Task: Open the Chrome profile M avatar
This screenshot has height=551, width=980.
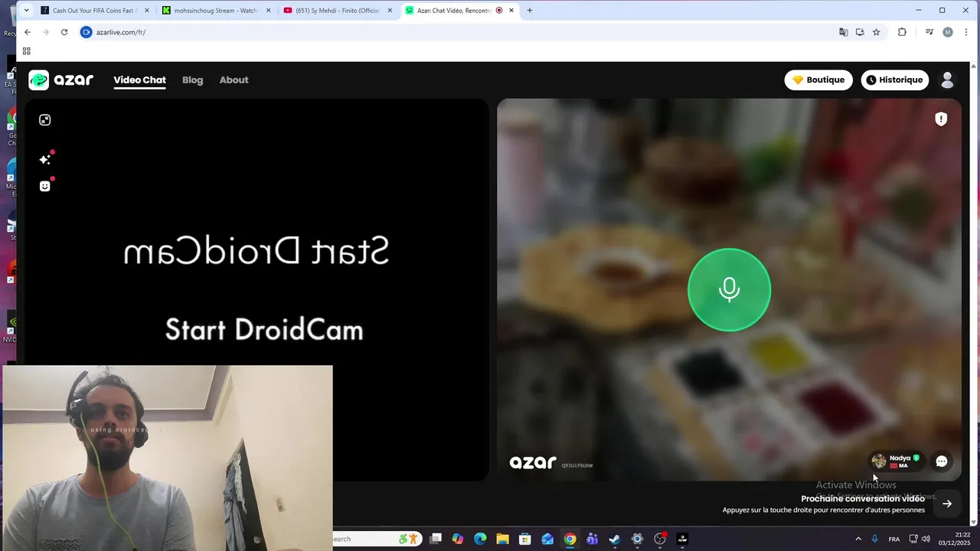Action: click(948, 32)
